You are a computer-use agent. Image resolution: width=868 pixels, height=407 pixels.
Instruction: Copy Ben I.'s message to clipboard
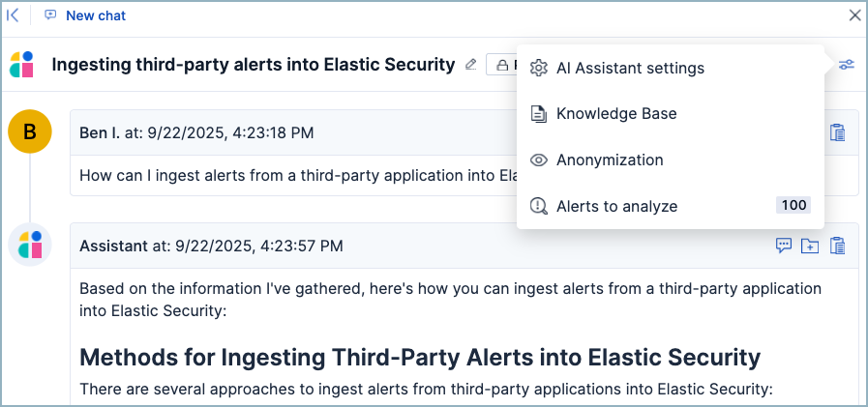click(x=838, y=132)
